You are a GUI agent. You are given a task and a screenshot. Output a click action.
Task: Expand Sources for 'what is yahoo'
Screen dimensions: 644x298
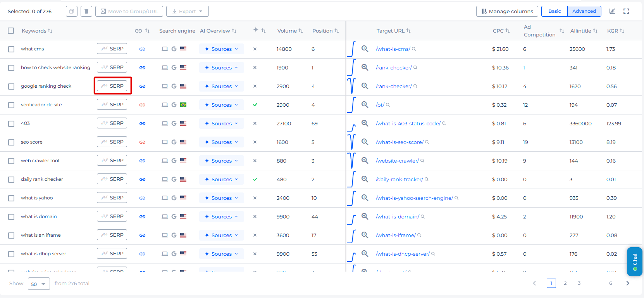[x=222, y=198]
